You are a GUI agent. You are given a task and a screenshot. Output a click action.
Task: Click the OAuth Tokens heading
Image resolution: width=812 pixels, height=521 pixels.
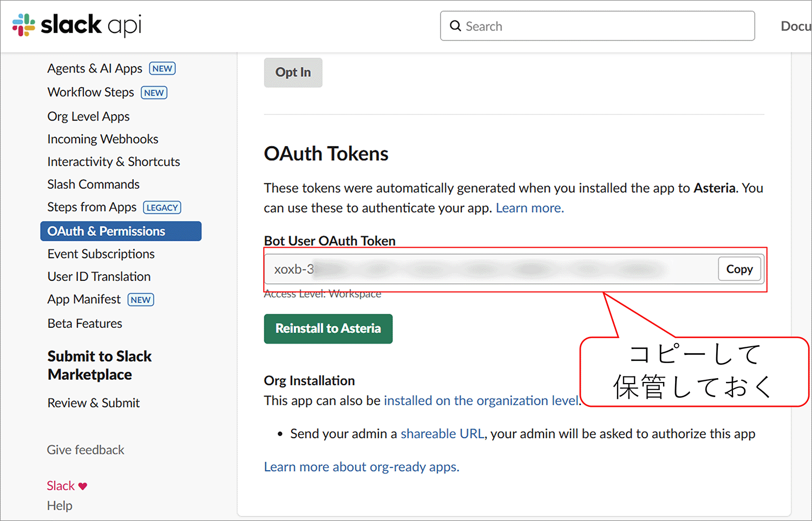(326, 154)
